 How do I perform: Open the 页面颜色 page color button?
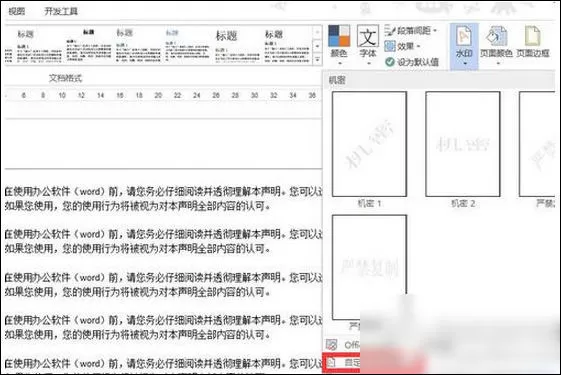click(x=496, y=46)
